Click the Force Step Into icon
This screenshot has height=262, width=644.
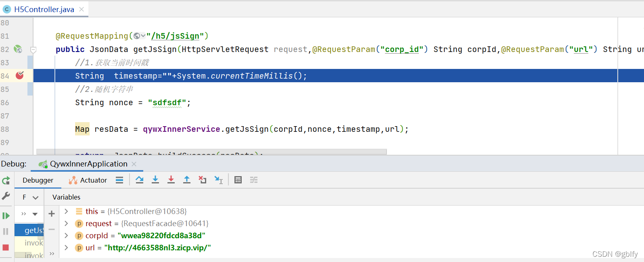pos(171,180)
